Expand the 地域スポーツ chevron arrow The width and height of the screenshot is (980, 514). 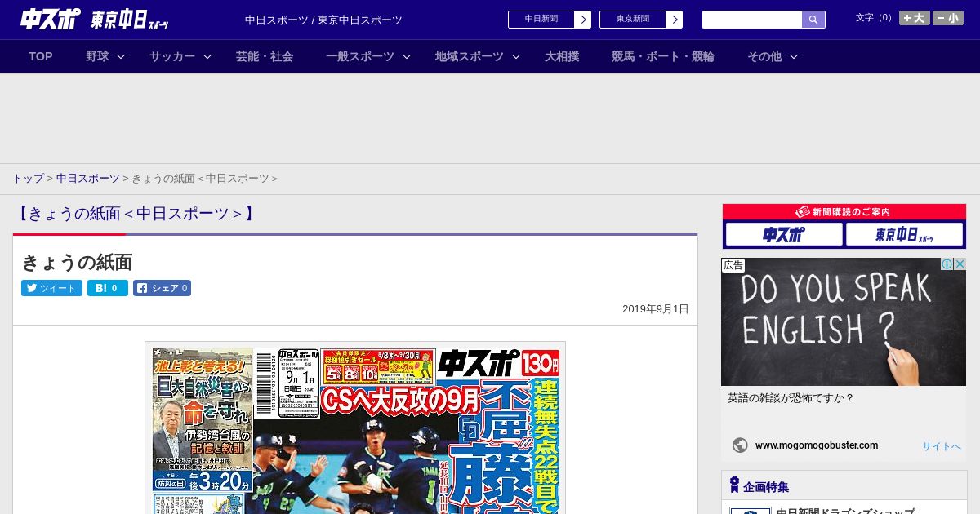point(516,56)
